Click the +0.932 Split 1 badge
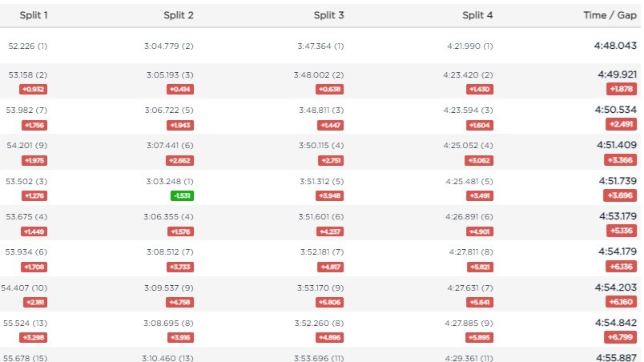Viewport: 644px width, 362px height. 34,89
